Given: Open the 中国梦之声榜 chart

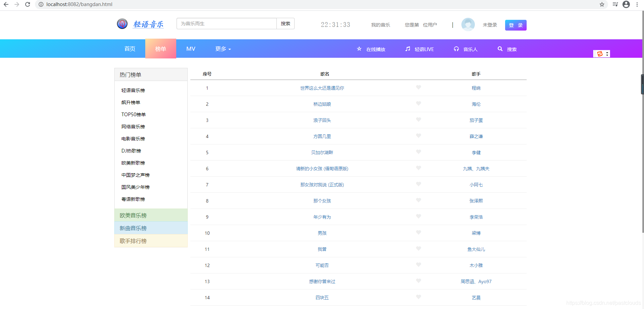Looking at the screenshot, I should coord(136,175).
